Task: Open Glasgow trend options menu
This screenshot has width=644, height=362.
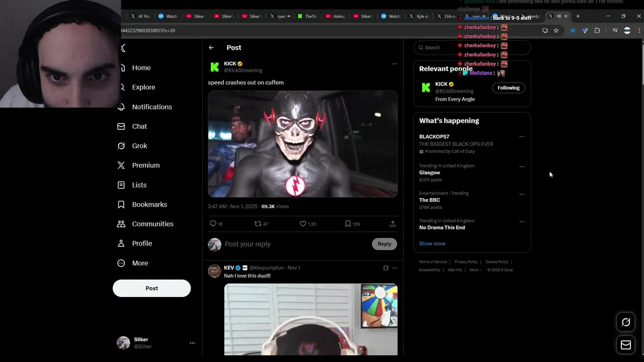Action: 522,166
